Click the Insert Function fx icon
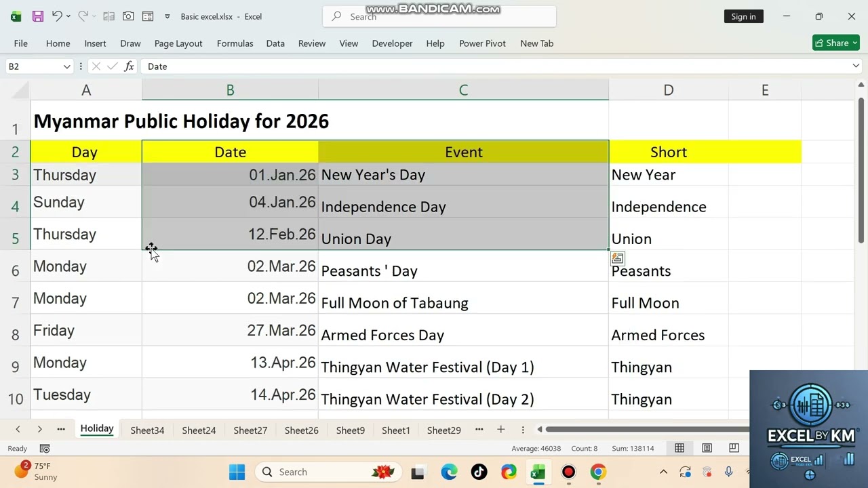Screen dimensions: 868x488 (129, 66)
